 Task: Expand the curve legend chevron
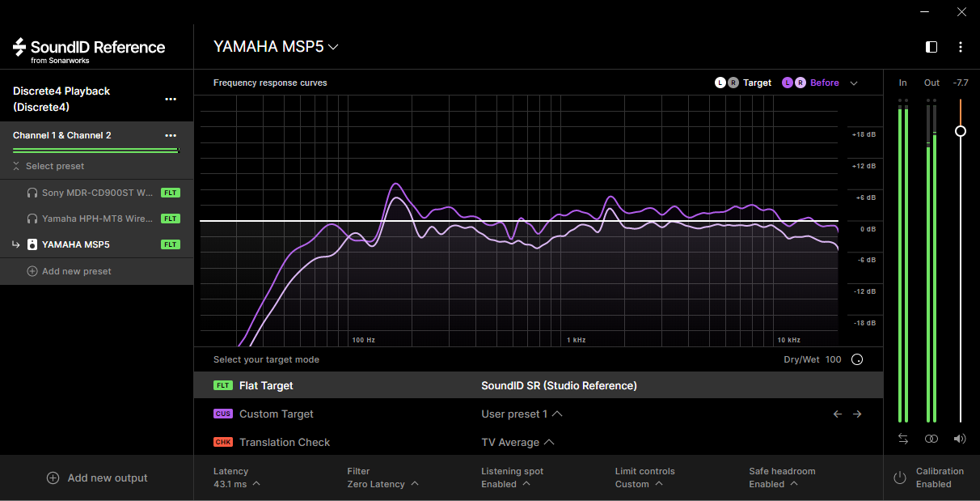[854, 83]
